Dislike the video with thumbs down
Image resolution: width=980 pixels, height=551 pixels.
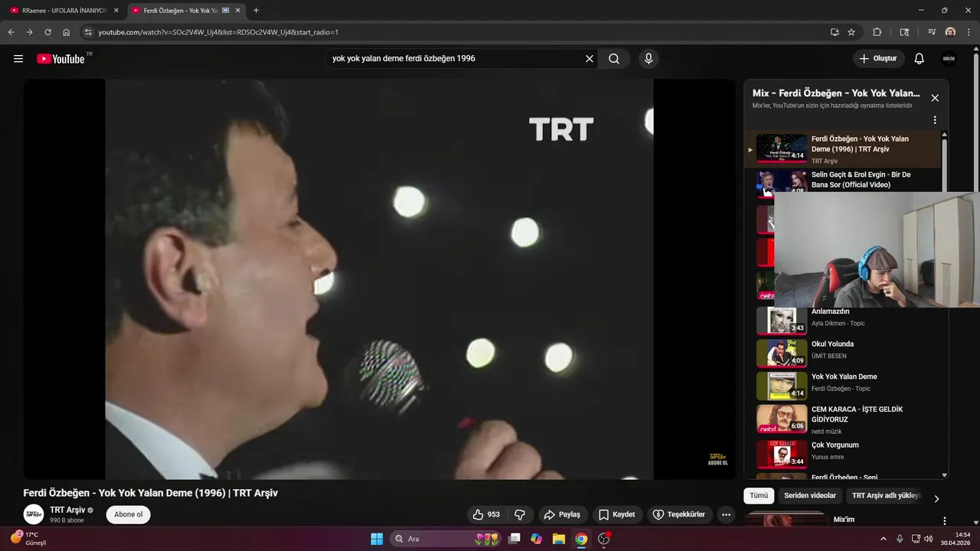tap(520, 514)
